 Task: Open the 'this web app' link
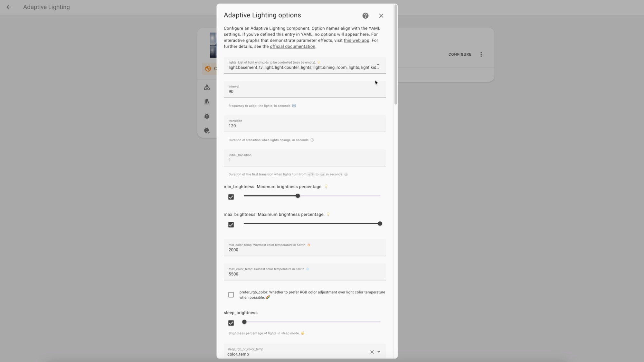click(x=356, y=41)
